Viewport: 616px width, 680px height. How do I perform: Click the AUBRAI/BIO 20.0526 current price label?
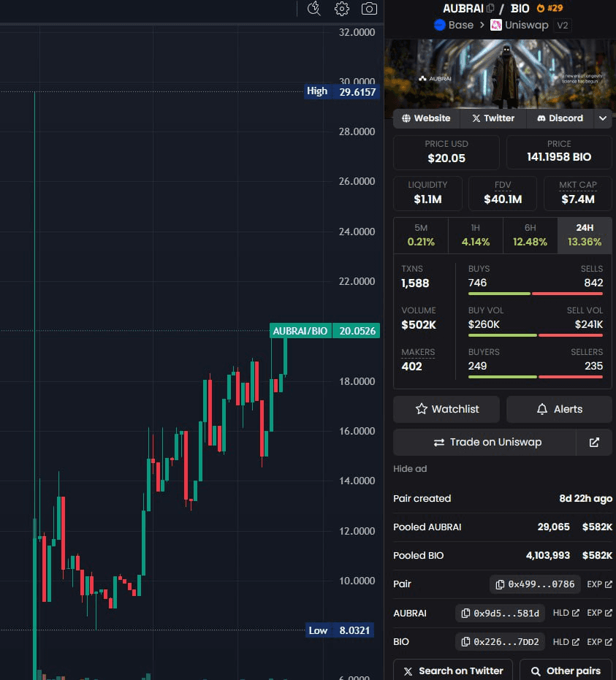(x=324, y=331)
